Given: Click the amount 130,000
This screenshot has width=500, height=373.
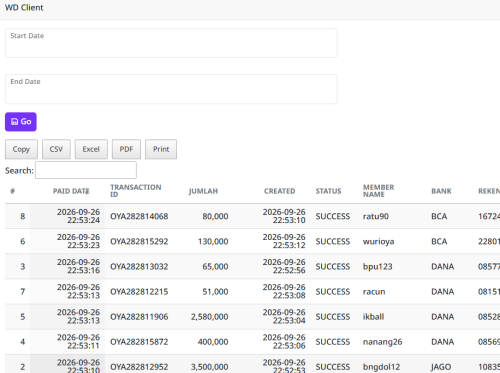Looking at the screenshot, I should coord(213,241).
